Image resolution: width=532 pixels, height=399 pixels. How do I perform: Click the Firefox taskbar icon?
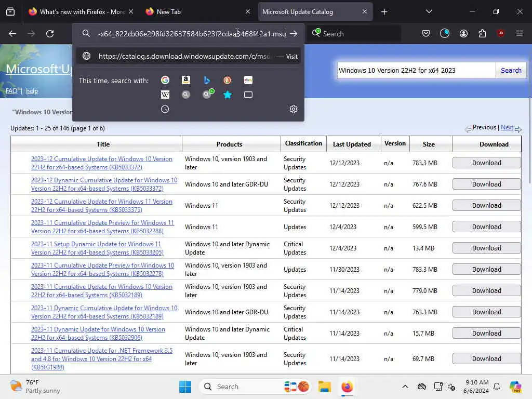pos(347,387)
